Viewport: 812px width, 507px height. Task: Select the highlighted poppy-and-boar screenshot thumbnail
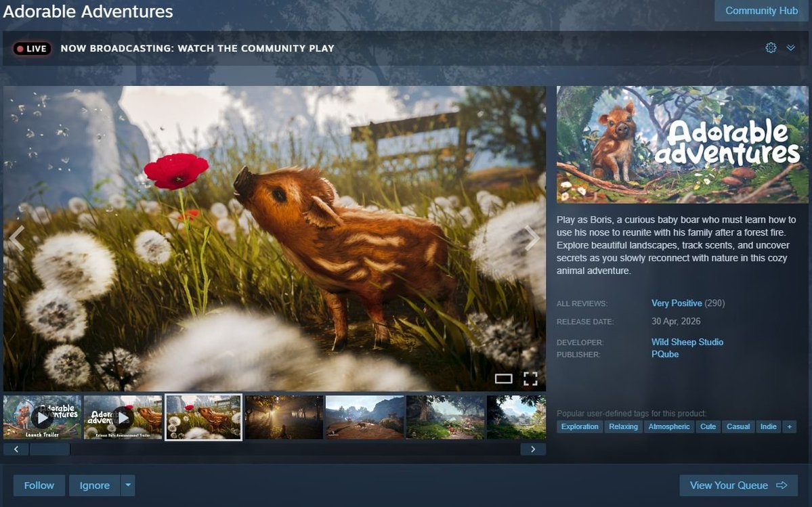204,417
